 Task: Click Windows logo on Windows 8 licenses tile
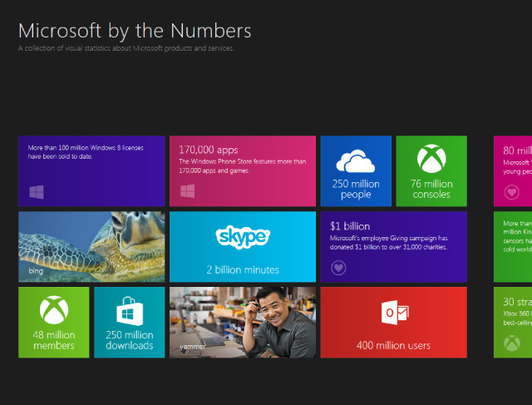[37, 192]
